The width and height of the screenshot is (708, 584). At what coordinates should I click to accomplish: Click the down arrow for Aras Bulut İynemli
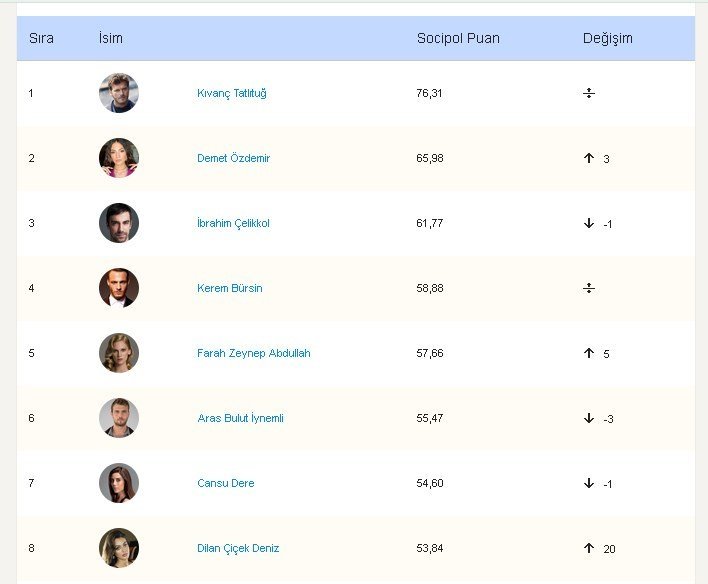[x=588, y=418]
